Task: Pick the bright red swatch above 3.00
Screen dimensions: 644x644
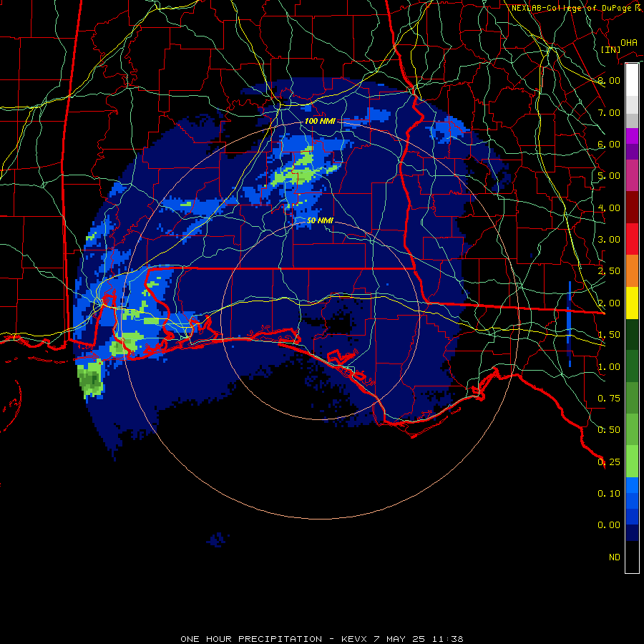Action: 632,239
